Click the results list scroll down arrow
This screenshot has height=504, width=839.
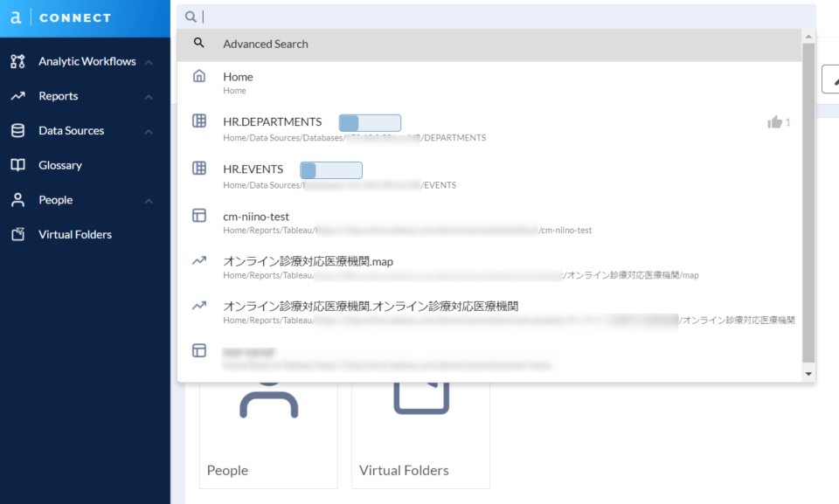coord(808,374)
